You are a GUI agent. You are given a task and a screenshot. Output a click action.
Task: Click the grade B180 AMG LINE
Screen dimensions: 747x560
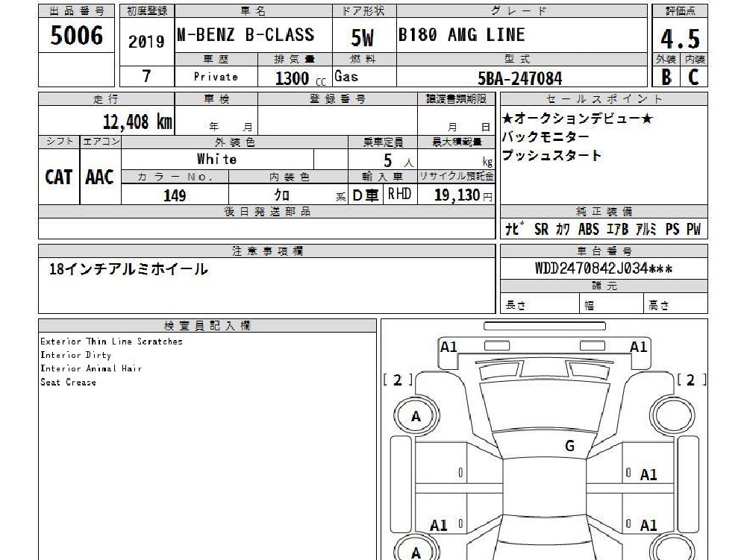(461, 35)
